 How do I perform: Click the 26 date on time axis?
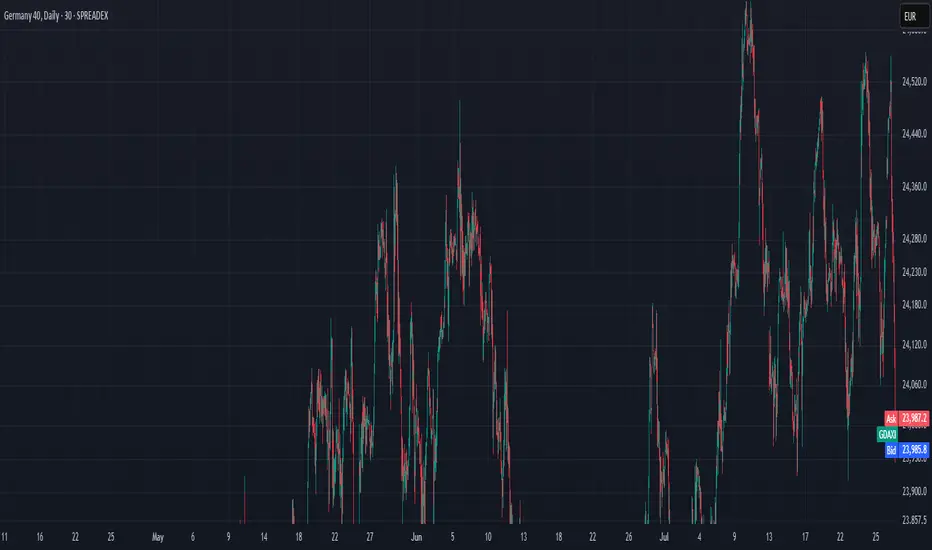pos(628,537)
